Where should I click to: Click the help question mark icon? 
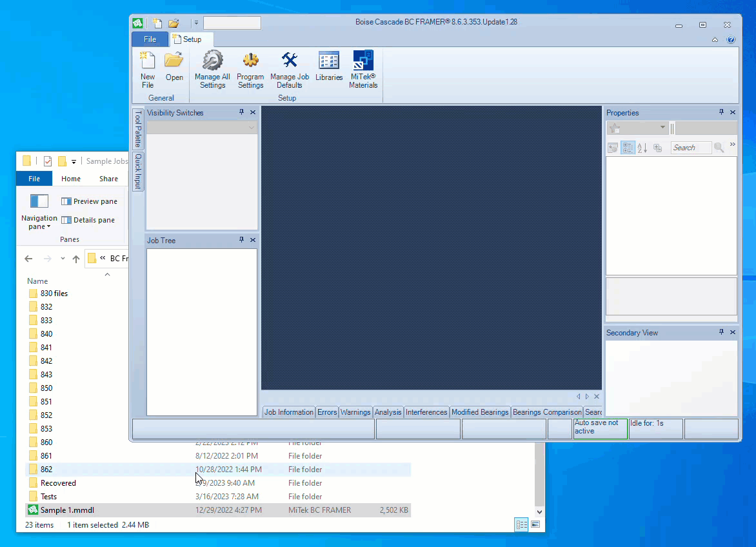(x=731, y=39)
